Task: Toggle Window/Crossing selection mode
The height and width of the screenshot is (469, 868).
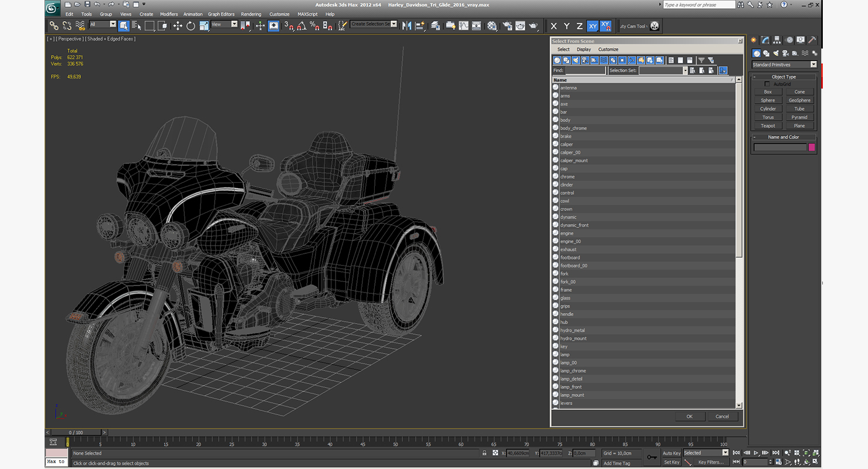Action: click(x=162, y=26)
